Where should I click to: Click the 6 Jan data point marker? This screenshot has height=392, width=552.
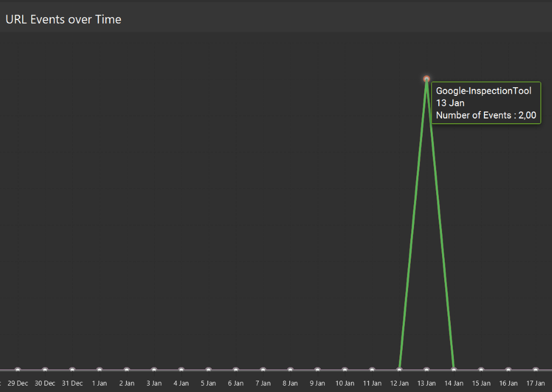point(236,369)
